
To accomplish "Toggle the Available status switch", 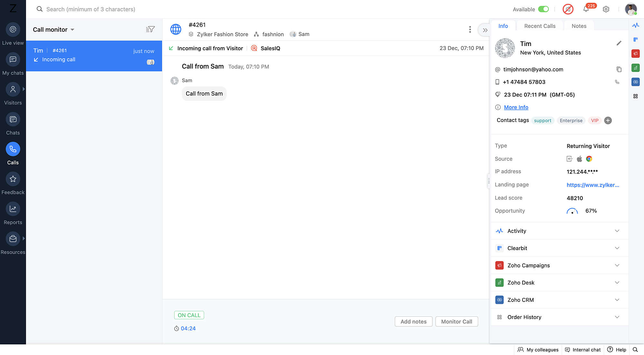I will [x=544, y=9].
